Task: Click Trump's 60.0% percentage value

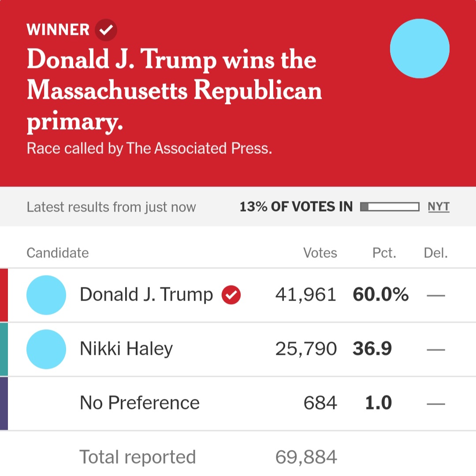Action: pyautogui.click(x=381, y=295)
